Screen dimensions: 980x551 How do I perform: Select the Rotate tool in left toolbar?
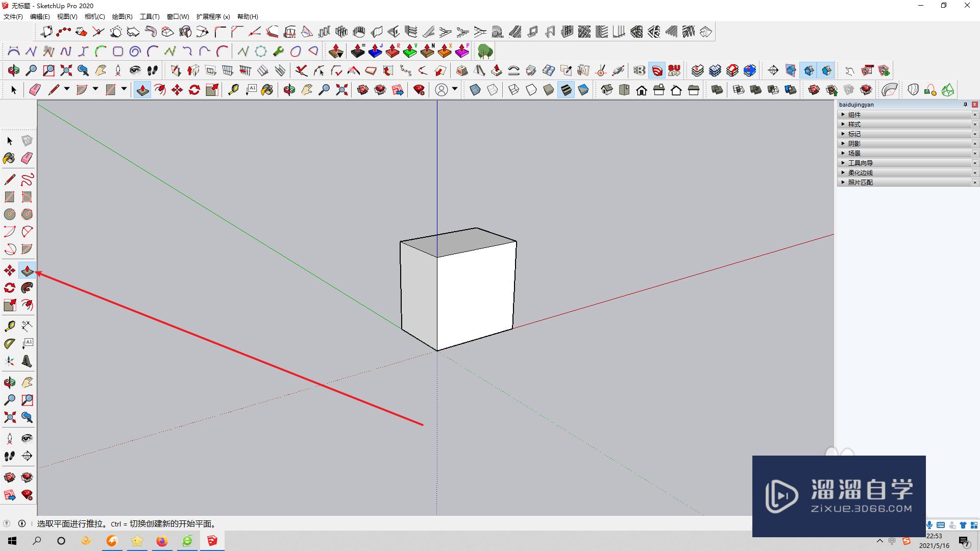(10, 288)
